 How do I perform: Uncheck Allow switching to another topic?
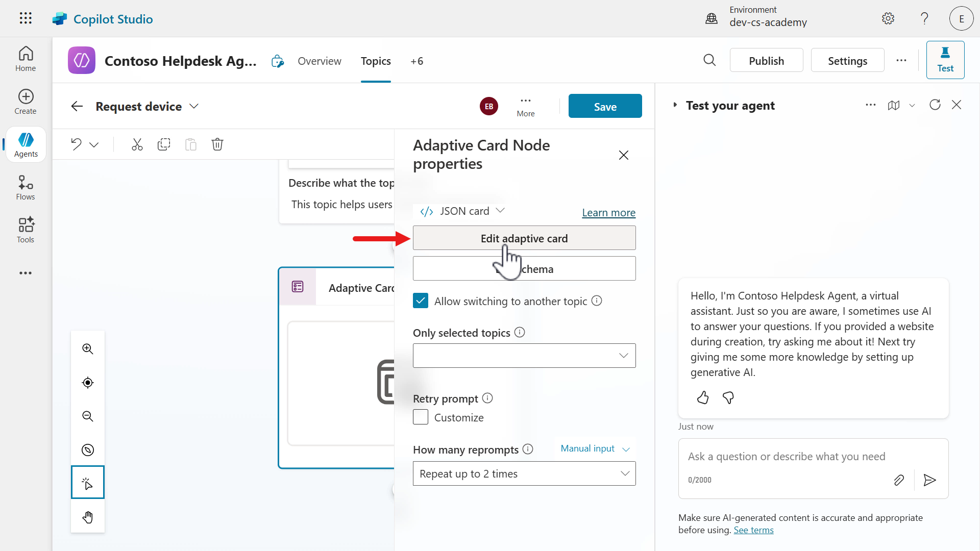pyautogui.click(x=421, y=301)
